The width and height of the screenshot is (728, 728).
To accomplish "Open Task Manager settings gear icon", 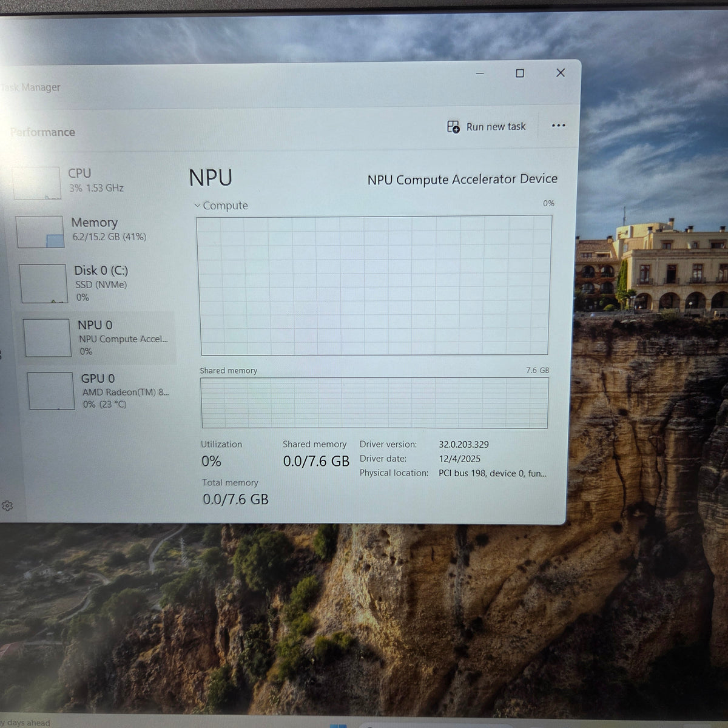I will (x=7, y=506).
